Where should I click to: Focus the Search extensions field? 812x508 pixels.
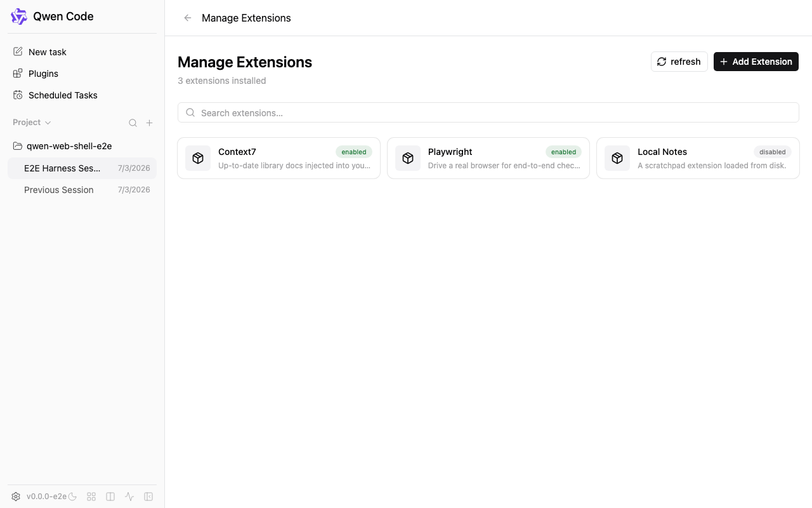pyautogui.click(x=488, y=112)
